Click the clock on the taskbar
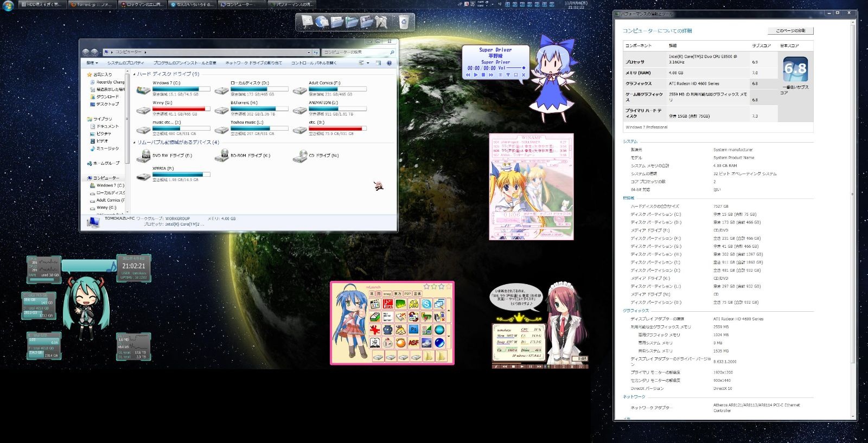The height and width of the screenshot is (443, 868). (576, 5)
